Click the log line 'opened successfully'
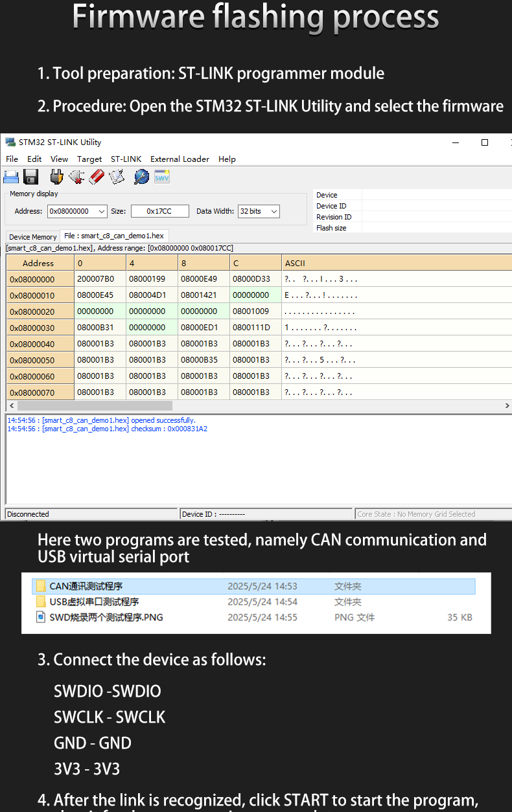 coord(101,420)
